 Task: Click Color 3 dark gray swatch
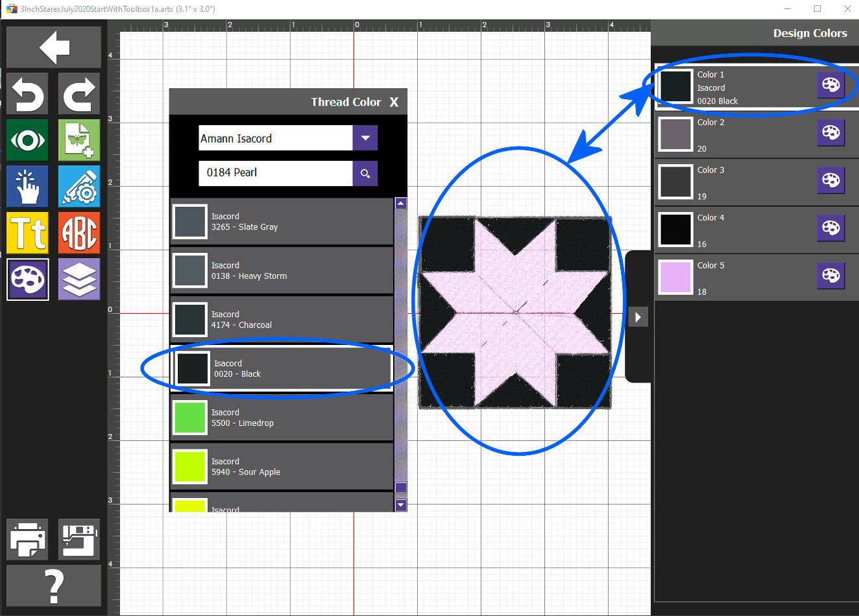coord(675,182)
